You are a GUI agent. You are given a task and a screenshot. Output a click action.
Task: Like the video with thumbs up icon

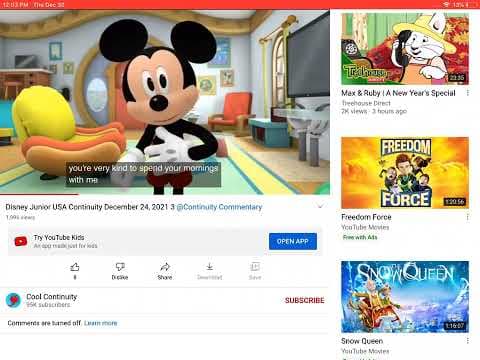point(75,267)
